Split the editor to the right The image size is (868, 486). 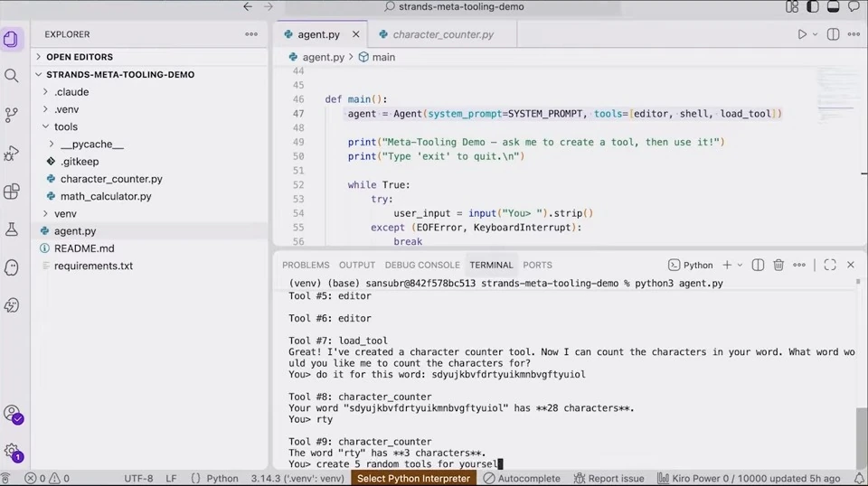(833, 34)
